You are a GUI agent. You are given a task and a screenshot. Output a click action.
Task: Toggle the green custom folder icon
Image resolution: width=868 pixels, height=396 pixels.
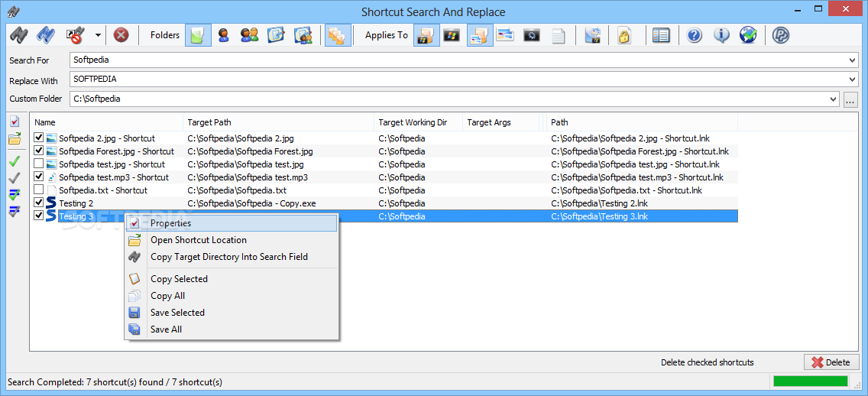tap(198, 35)
